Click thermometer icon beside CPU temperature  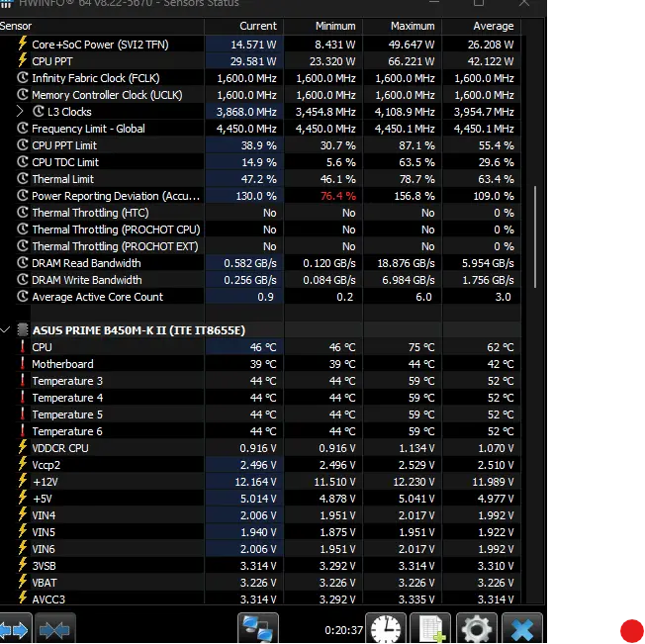pyautogui.click(x=23, y=346)
